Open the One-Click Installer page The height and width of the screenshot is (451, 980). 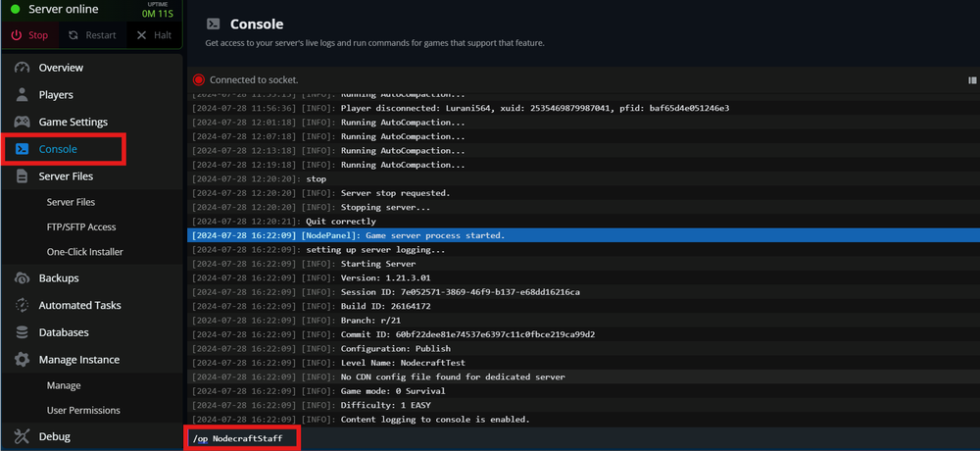(x=84, y=252)
